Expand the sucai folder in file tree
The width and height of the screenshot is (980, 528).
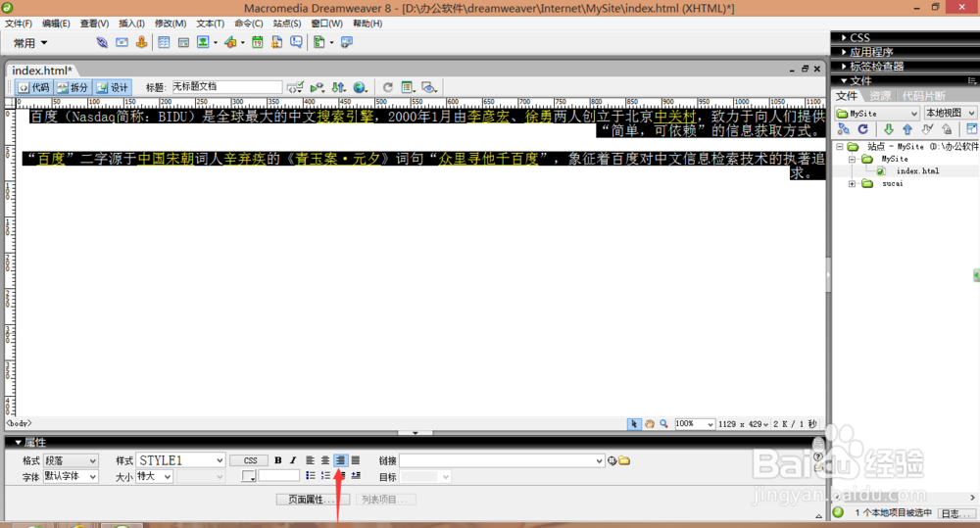852,184
